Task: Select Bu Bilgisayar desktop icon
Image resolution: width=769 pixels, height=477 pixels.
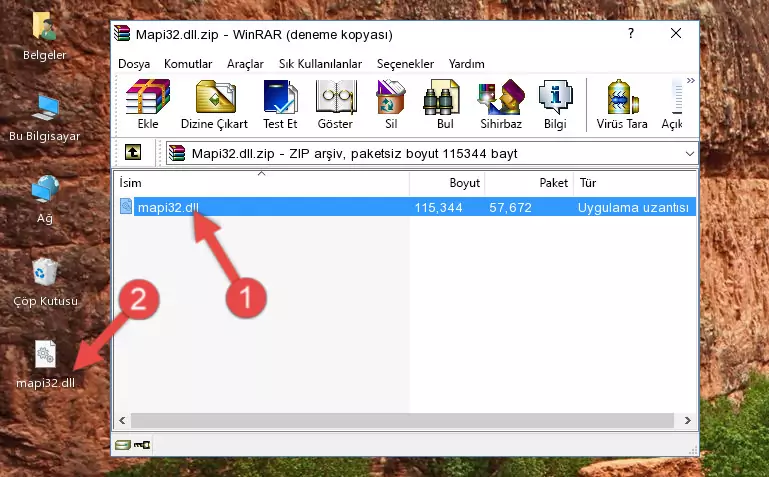Action: [x=45, y=118]
